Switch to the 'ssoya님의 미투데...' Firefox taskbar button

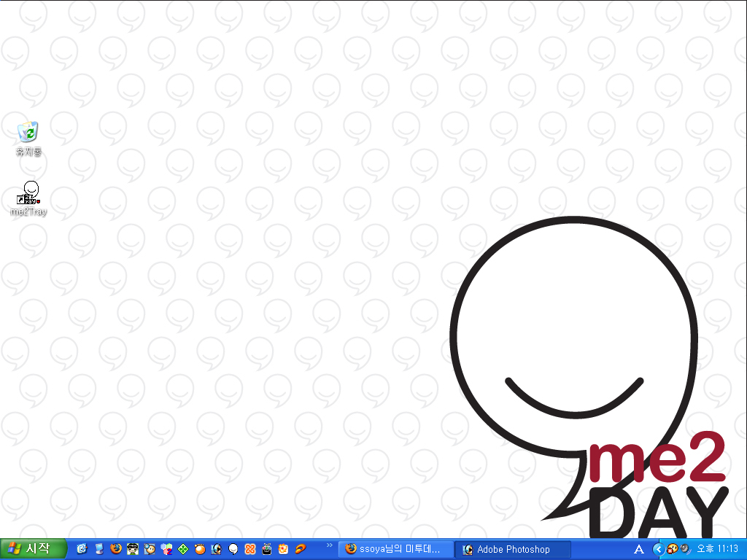(396, 549)
